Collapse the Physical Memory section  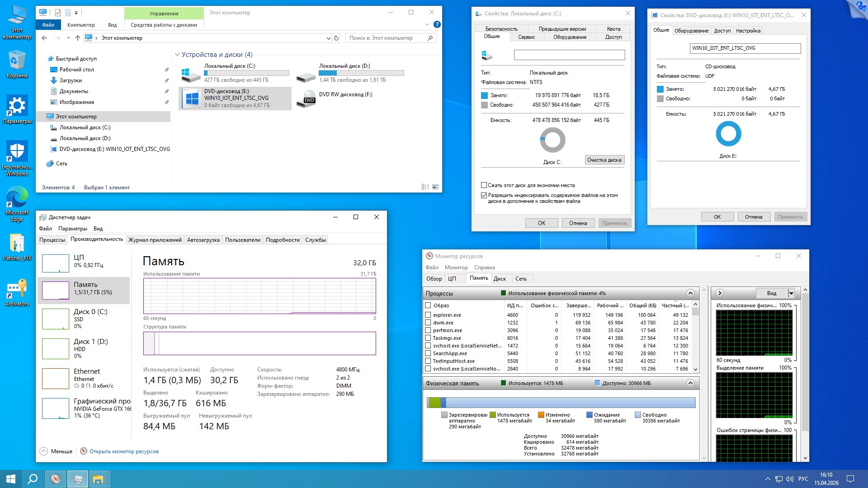[690, 383]
